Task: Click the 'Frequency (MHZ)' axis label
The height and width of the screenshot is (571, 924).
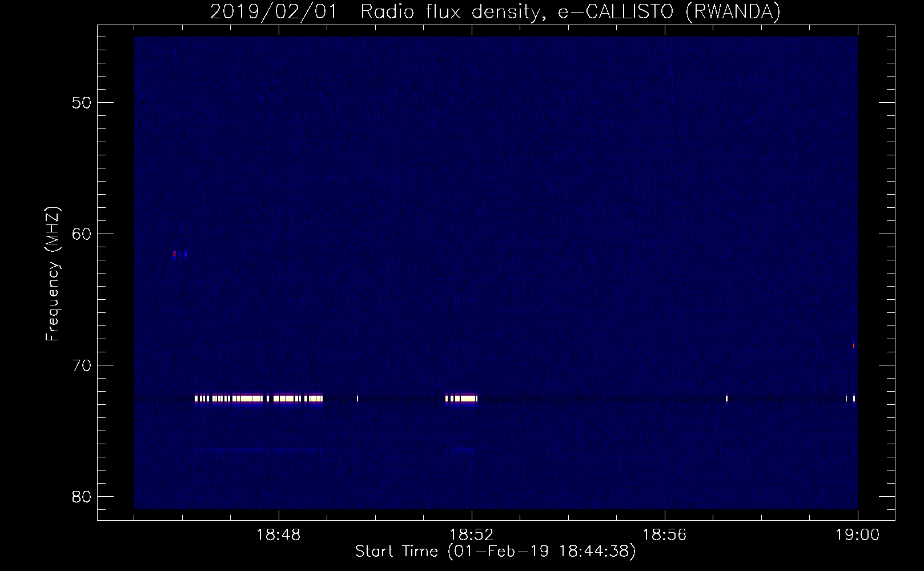Action: tap(53, 274)
